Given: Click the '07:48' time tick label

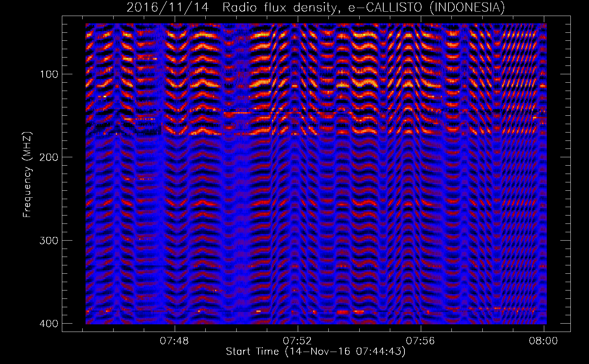Looking at the screenshot, I should pos(175,341).
